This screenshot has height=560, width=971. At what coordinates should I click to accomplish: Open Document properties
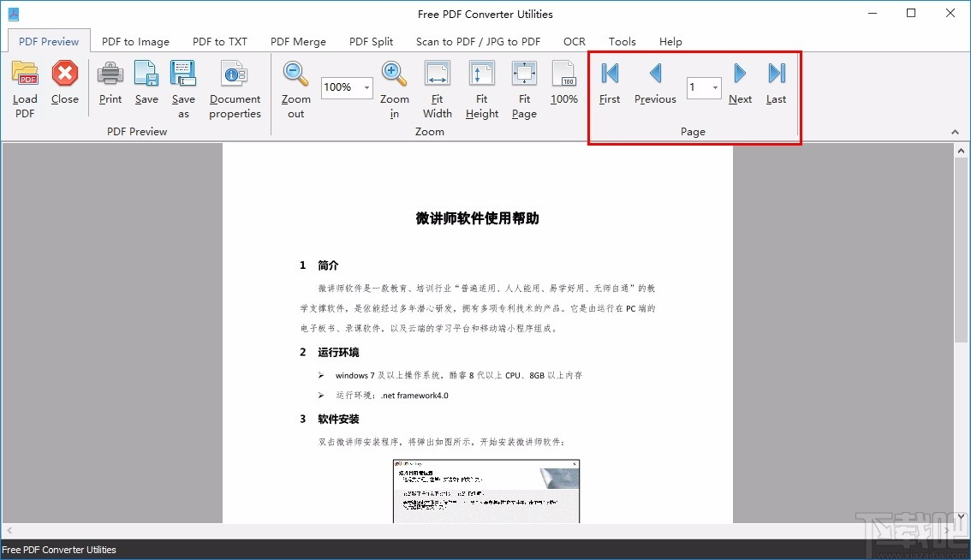pyautogui.click(x=235, y=74)
